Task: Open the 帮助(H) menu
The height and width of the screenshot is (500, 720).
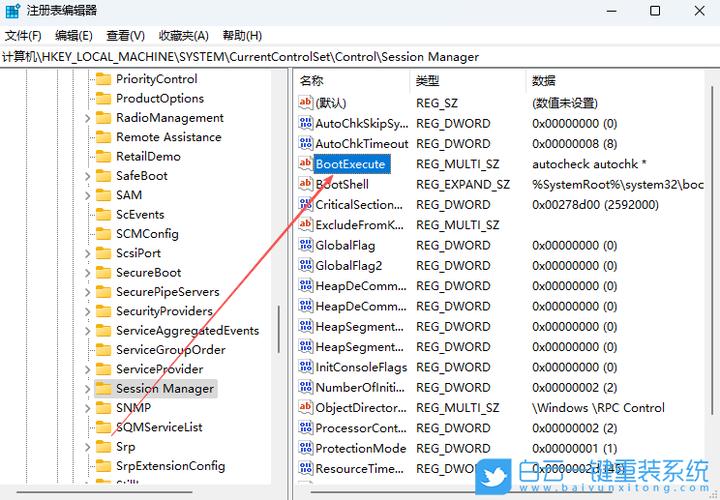Action: 242,36
